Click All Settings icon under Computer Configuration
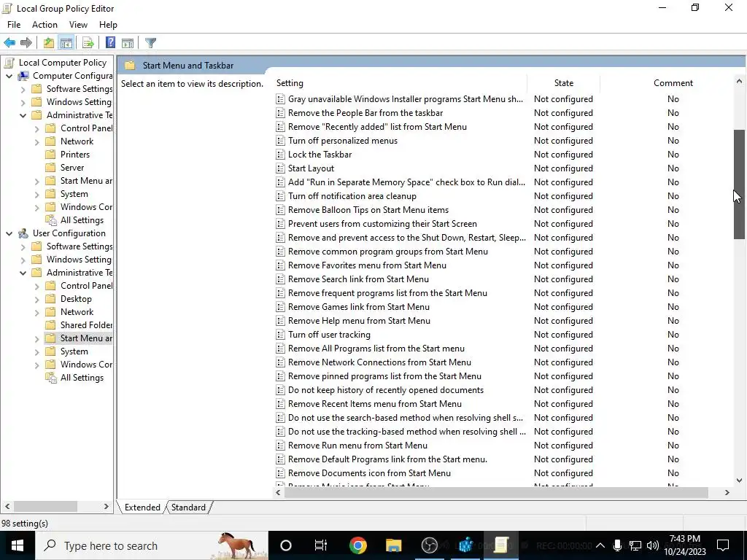The height and width of the screenshot is (560, 747). coord(50,220)
